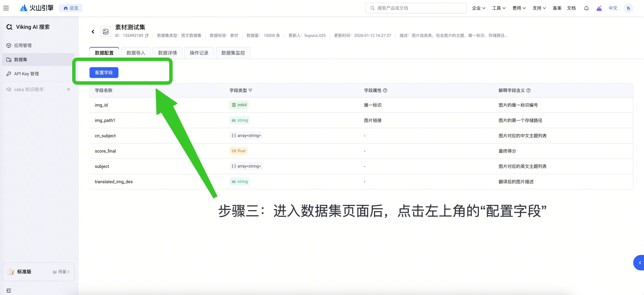This screenshot has width=644, height=295.
Task: Open the 数据集监控 tab
Action: (x=233, y=53)
